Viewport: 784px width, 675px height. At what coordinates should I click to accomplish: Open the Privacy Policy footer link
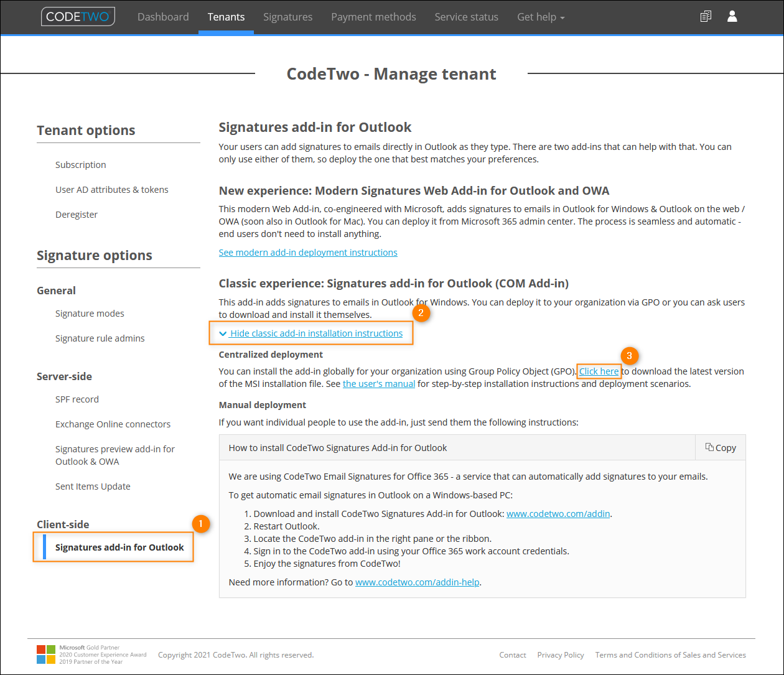561,655
